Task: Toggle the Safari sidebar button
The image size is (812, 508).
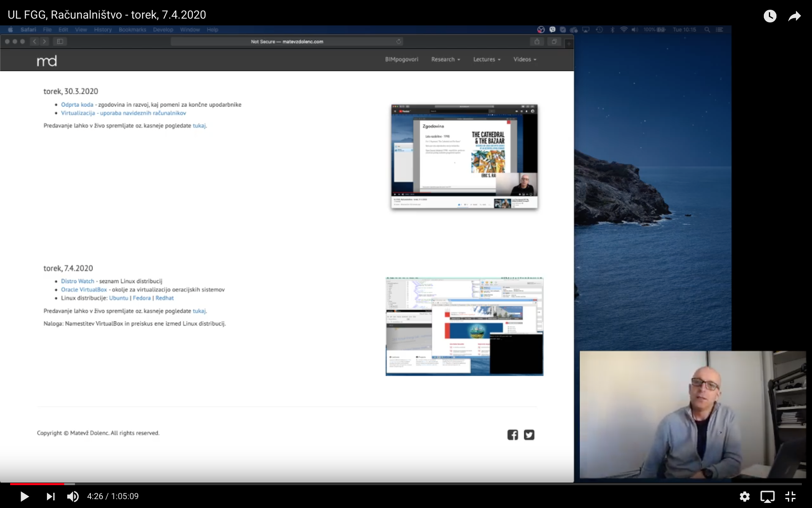Action: pos(60,41)
